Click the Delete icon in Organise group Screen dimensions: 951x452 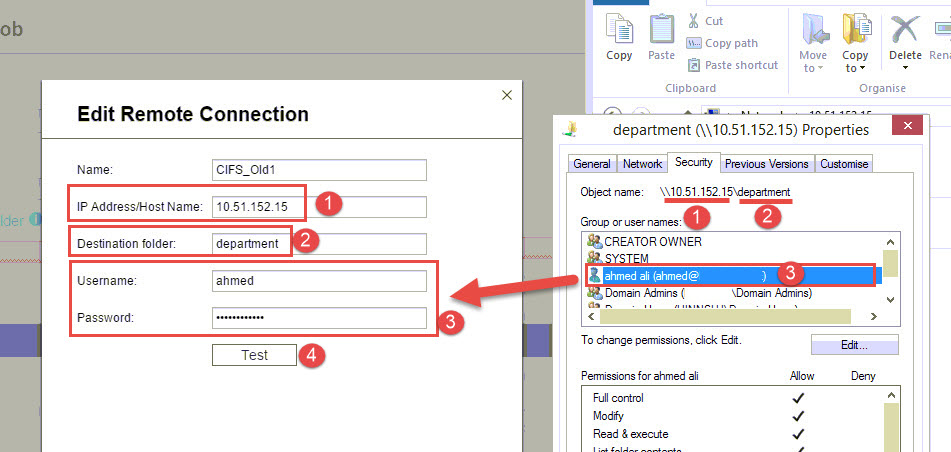[906, 29]
